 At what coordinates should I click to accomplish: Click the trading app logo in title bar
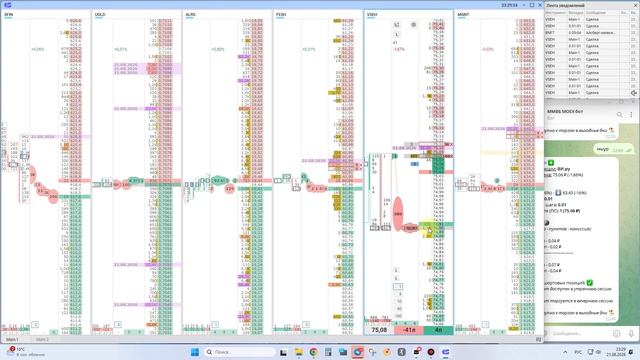click(x=7, y=5)
